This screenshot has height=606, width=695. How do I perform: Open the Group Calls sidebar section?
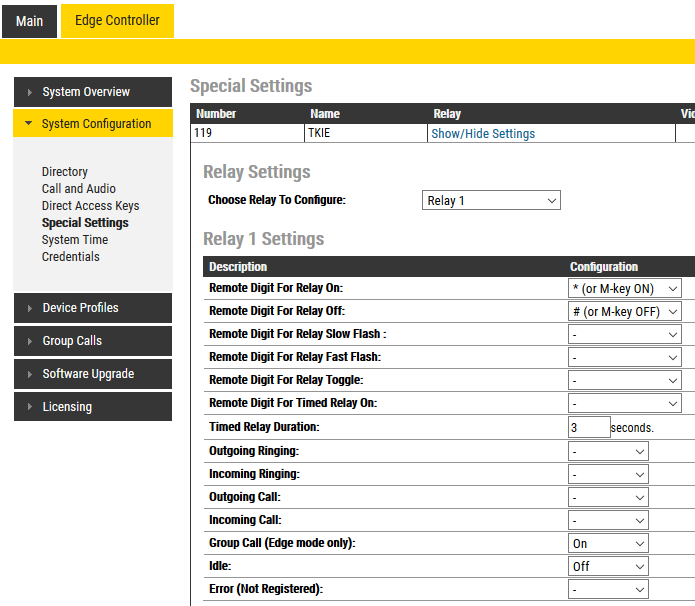92,341
